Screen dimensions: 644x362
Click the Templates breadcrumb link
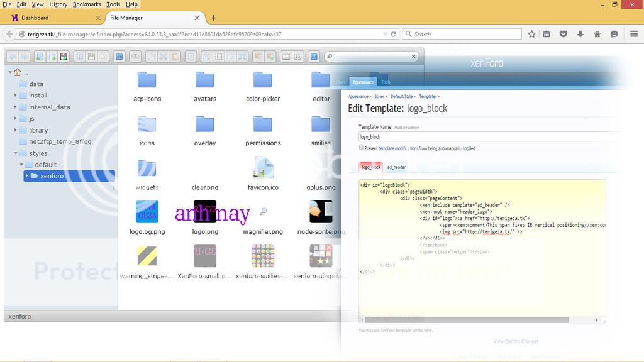pyautogui.click(x=428, y=97)
